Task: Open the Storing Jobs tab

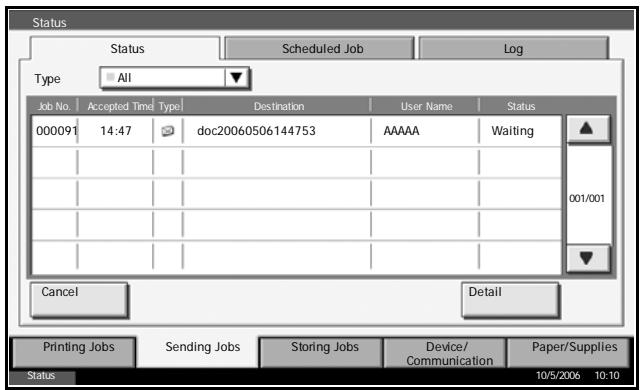Action: 322,352
